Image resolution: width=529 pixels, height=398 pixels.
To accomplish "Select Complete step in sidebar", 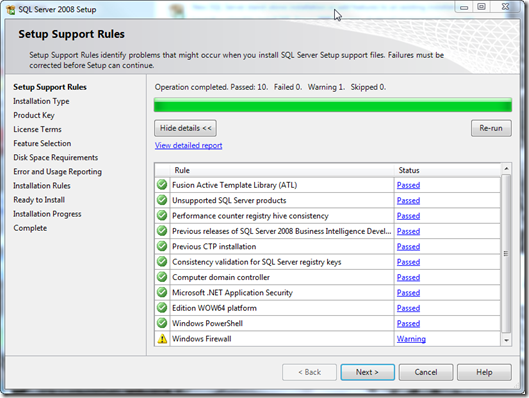I will click(x=30, y=228).
